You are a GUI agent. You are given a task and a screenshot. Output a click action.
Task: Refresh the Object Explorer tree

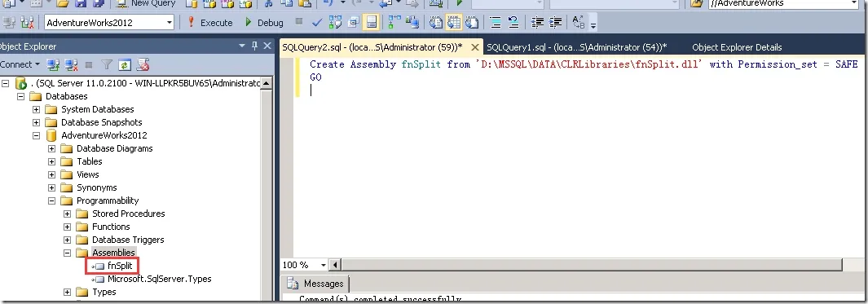coord(126,64)
